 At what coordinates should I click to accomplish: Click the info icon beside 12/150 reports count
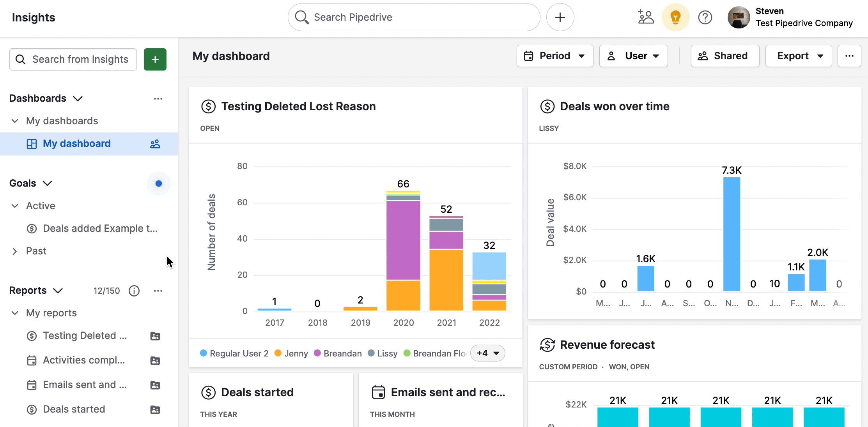pos(134,291)
